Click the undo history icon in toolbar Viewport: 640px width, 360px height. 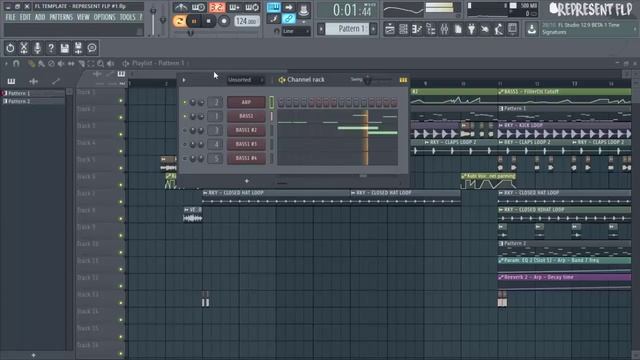click(10, 48)
